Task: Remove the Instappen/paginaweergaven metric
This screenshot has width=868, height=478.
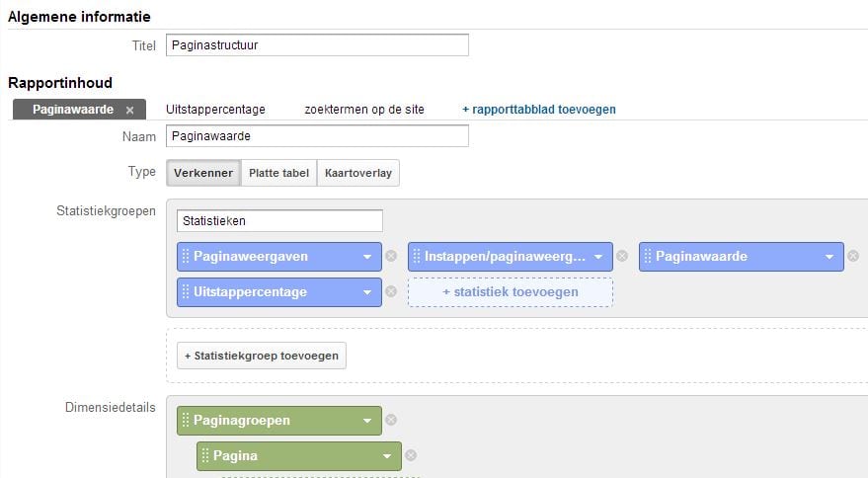Action: coord(622,256)
